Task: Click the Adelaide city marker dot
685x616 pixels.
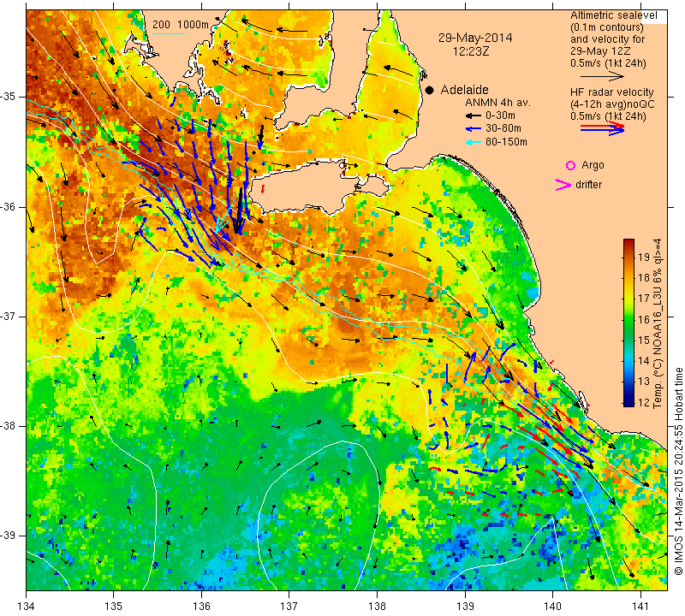Action: (430, 90)
